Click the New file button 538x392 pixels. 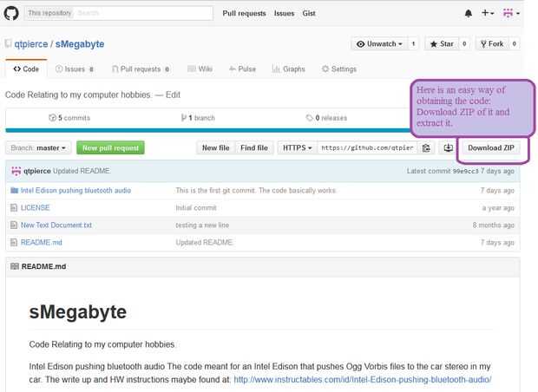click(x=216, y=147)
